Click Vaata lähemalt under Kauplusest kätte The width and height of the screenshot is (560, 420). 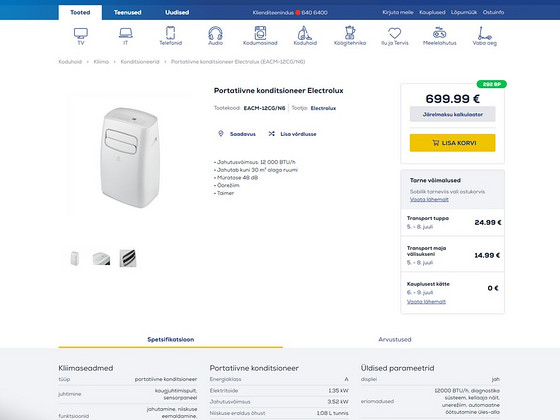click(426, 301)
